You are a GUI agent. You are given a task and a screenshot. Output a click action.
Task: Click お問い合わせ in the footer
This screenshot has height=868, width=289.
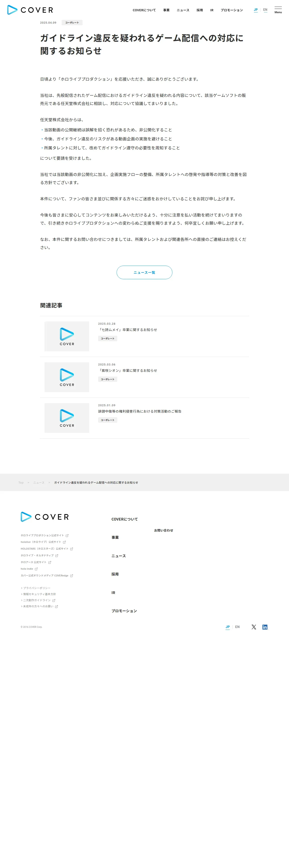[163, 530]
